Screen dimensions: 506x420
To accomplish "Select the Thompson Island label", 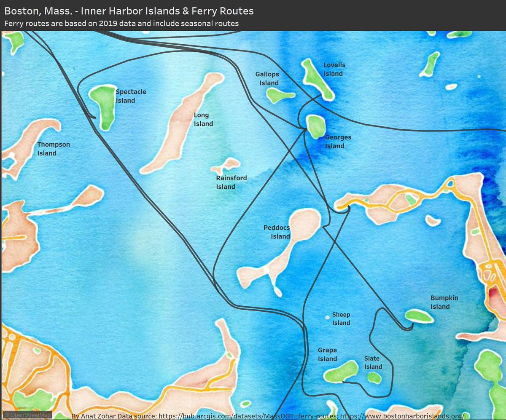I will pyautogui.click(x=53, y=149).
